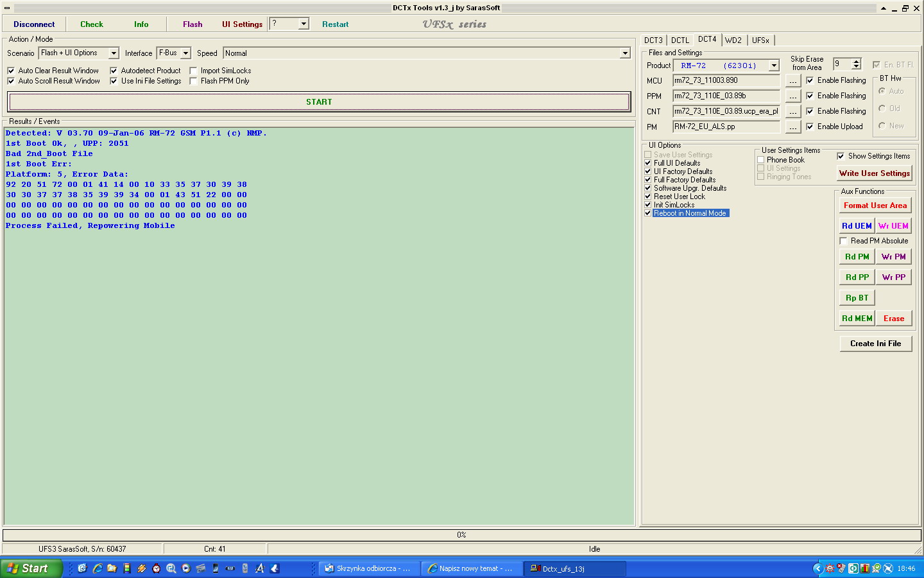Browse for MCU file
924x578 pixels.
point(793,81)
